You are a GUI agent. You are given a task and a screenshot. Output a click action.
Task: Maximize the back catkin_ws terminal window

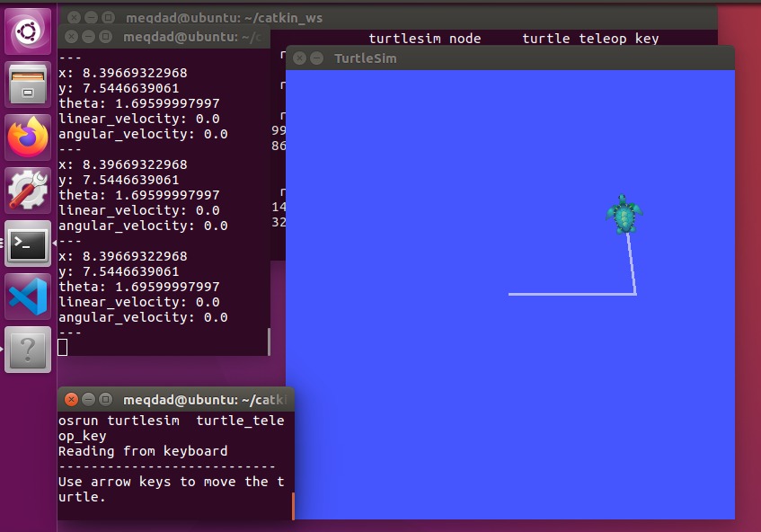pos(108,17)
